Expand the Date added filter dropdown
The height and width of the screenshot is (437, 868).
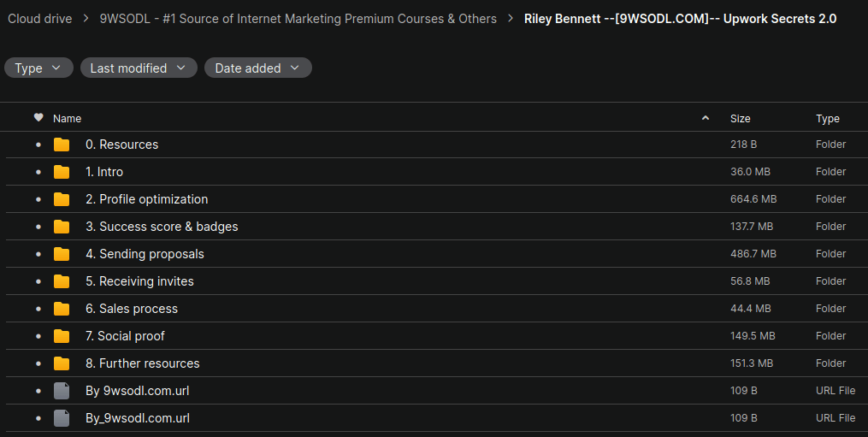click(257, 68)
